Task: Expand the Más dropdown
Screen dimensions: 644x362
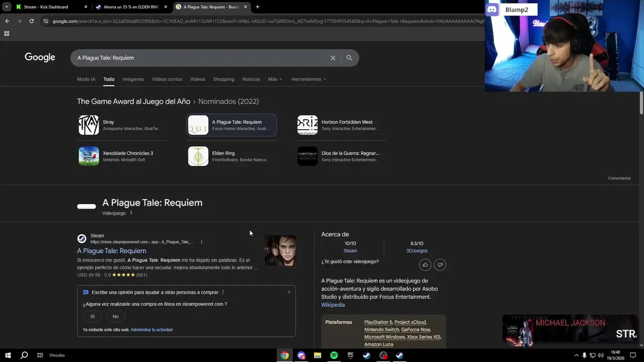Action: [275, 79]
